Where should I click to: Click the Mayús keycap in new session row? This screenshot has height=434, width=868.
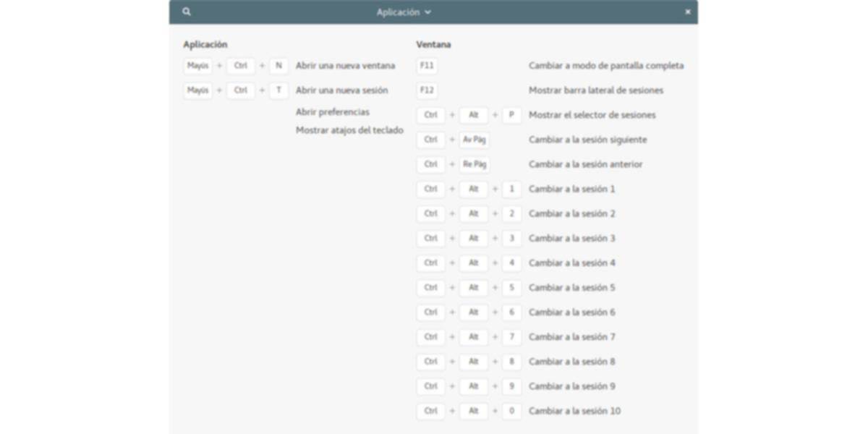pos(197,90)
